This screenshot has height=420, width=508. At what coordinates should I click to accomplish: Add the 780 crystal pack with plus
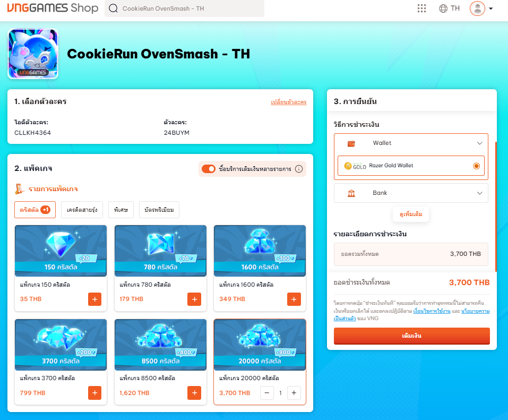click(194, 299)
